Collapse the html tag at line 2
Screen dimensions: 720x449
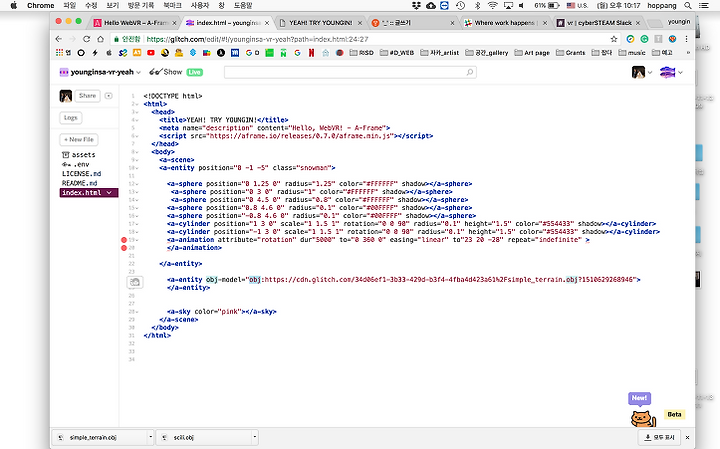point(137,104)
